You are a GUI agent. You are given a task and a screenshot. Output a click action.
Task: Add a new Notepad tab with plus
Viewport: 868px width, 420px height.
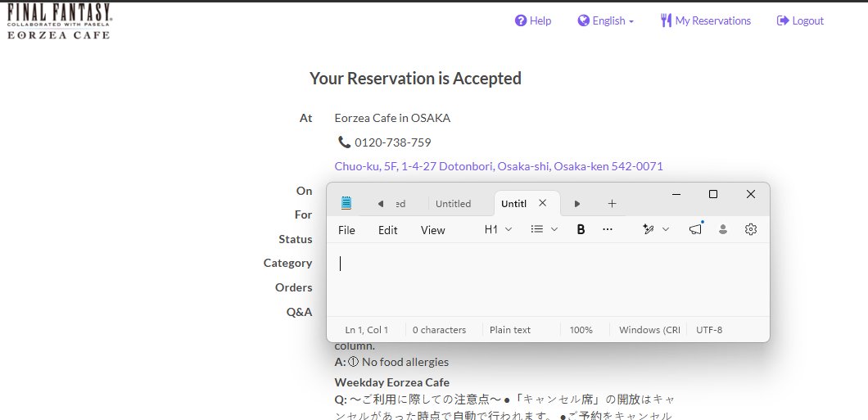(612, 204)
